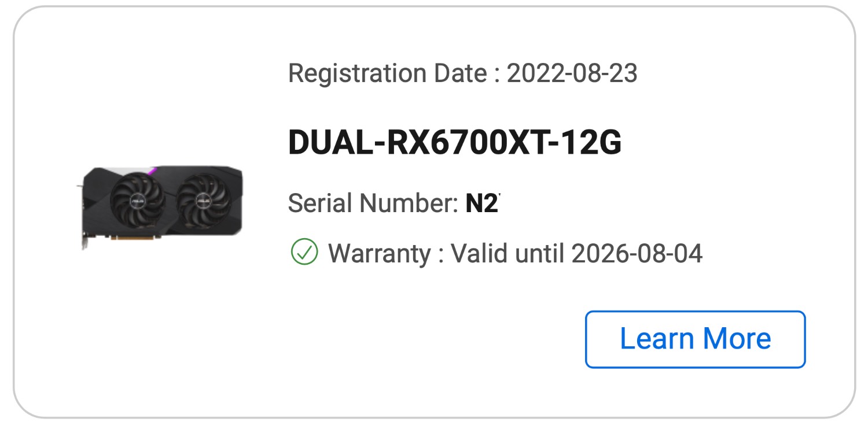Select the DUAL-RX6700XT-12G product title
This screenshot has width=868, height=426.
(x=455, y=143)
